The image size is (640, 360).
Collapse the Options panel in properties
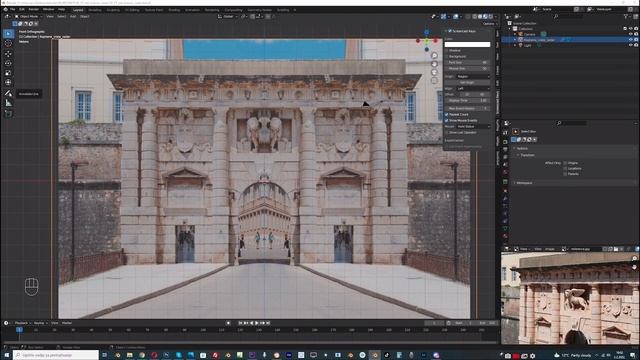(x=514, y=149)
